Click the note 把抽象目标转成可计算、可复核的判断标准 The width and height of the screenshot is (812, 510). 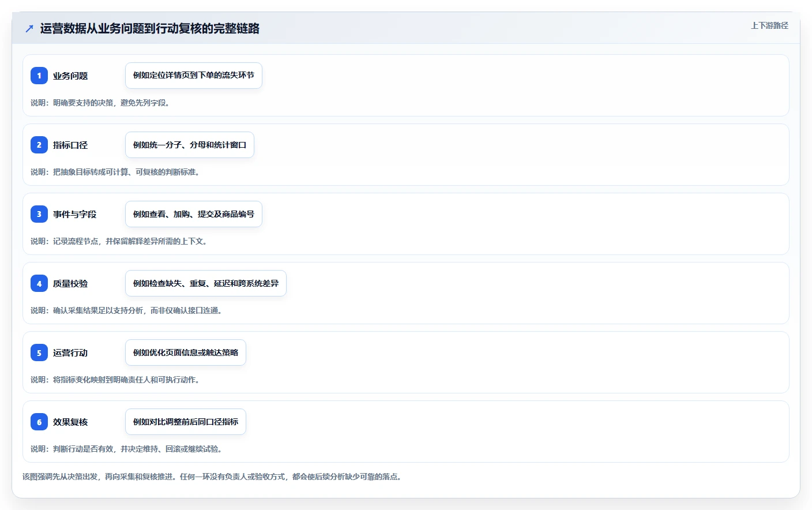[115, 172]
